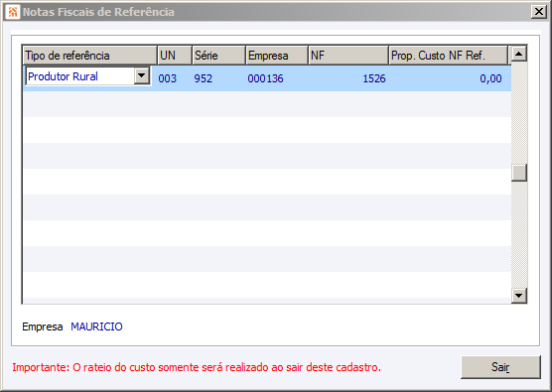
Task: Click the Série column header
Action: (218, 56)
